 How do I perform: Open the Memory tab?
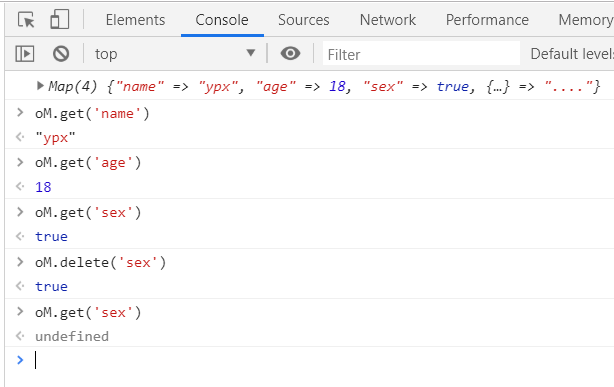pos(585,20)
